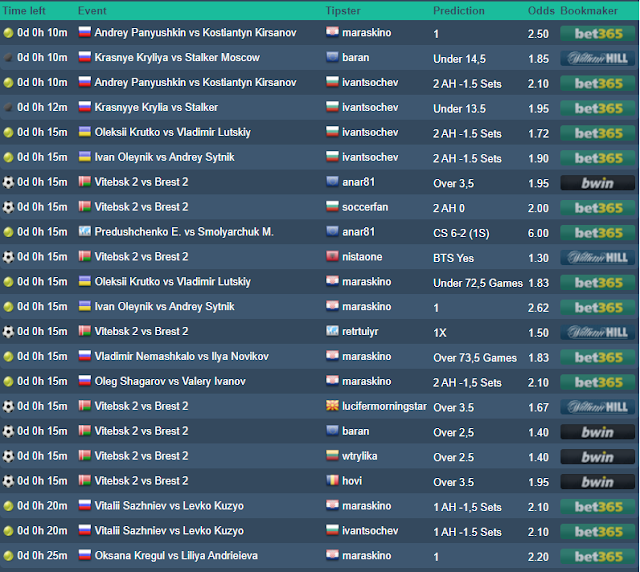Click the 'Odds' column header
The height and width of the screenshot is (572, 640).
541,11
